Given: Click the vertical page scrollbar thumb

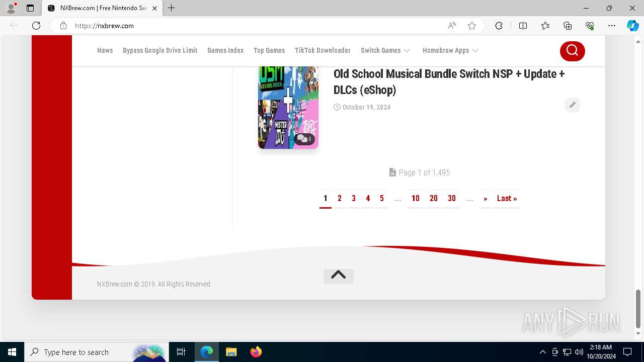Looking at the screenshot, I should (x=638, y=309).
